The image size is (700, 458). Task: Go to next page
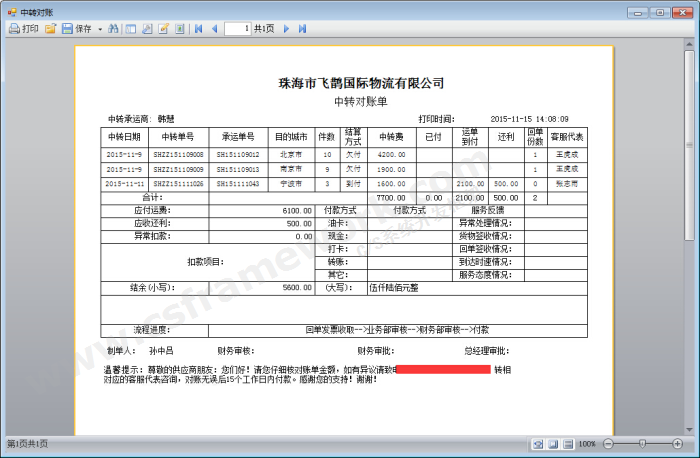(288, 29)
